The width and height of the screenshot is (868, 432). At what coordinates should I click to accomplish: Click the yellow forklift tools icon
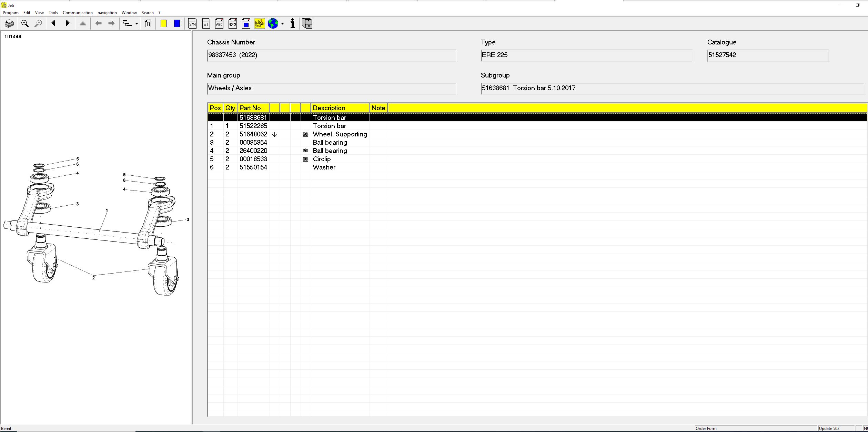[260, 23]
